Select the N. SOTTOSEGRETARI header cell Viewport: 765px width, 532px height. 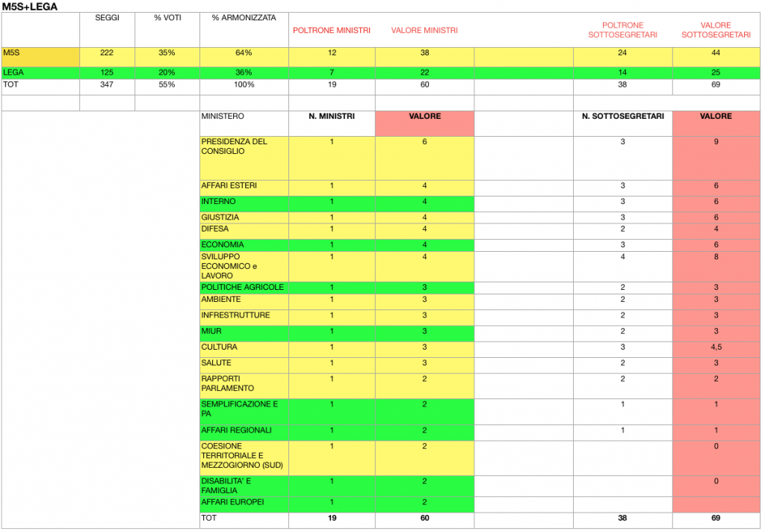click(622, 117)
